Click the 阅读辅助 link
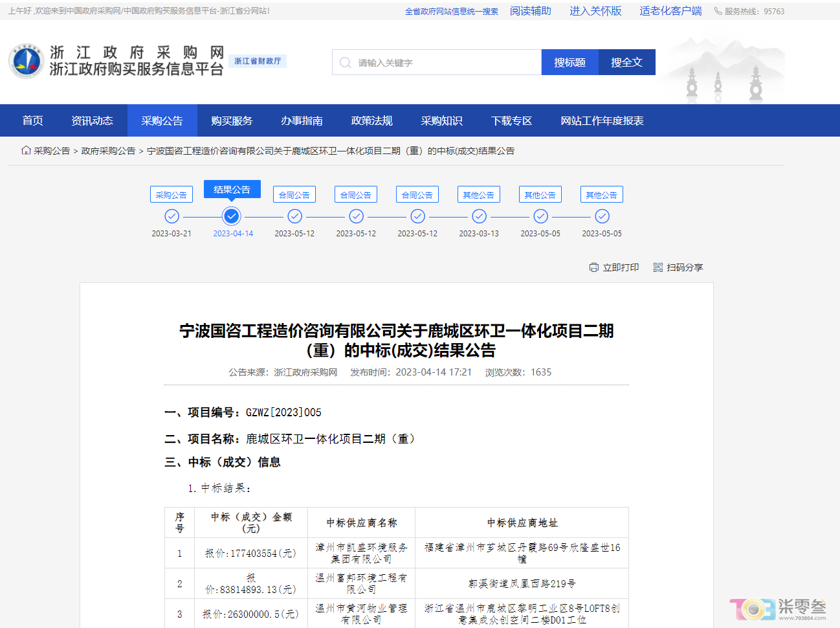 coord(531,11)
